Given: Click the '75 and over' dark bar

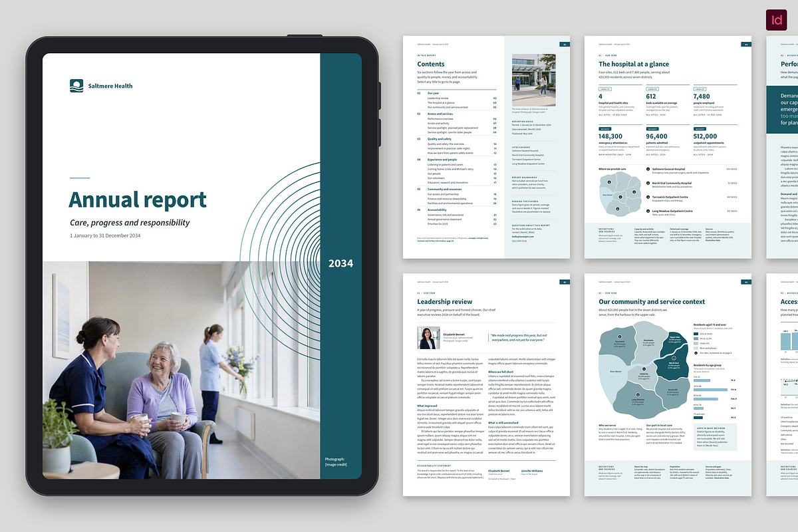Looking at the screenshot, I should pyautogui.click(x=698, y=418).
